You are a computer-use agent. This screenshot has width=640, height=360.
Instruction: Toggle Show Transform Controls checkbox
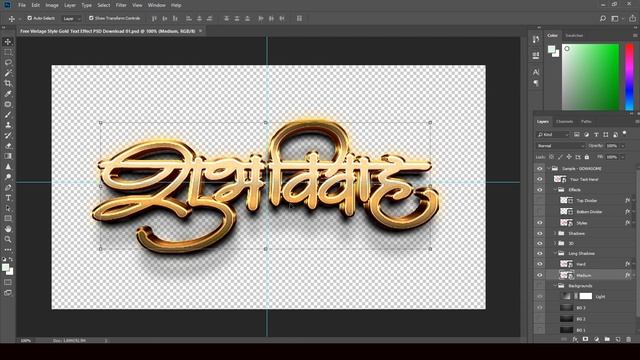point(91,18)
